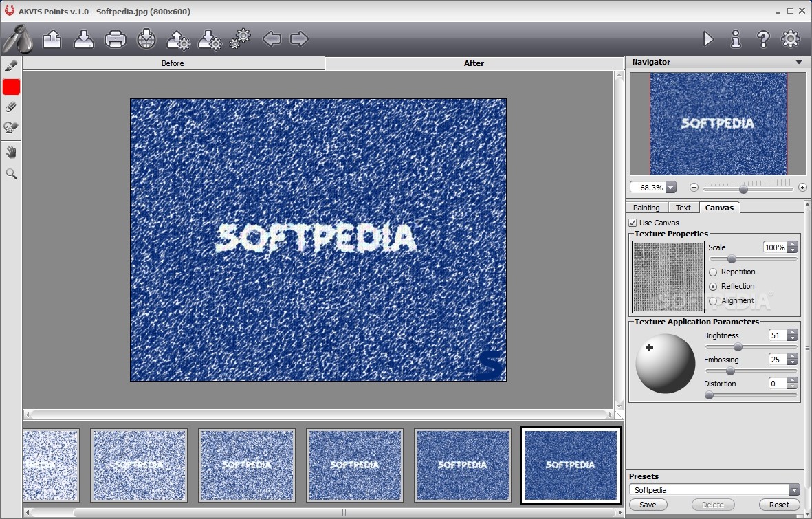Click the Save preset button
Image resolution: width=812 pixels, height=519 pixels.
[648, 505]
